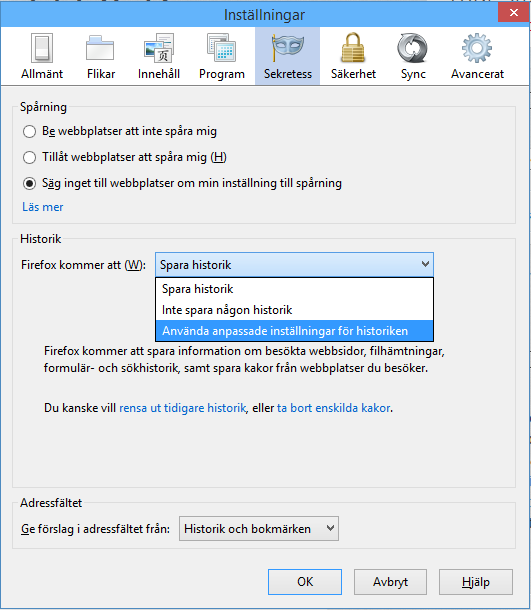This screenshot has width=531, height=610.
Task: Confirm settings with the OK button
Action: (305, 582)
